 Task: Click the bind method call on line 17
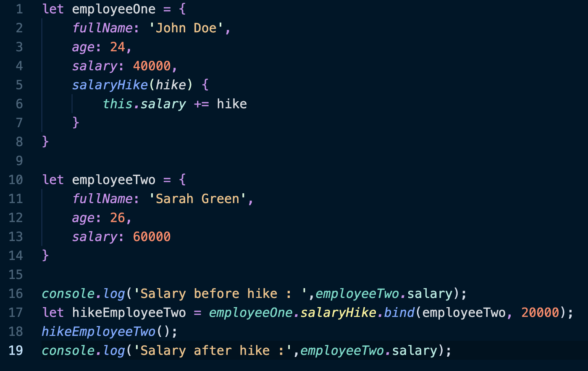click(x=399, y=313)
